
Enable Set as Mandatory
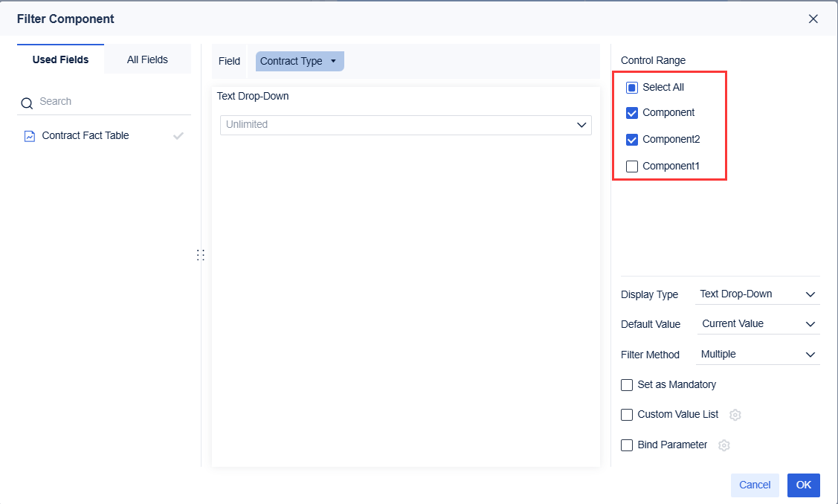pos(627,384)
